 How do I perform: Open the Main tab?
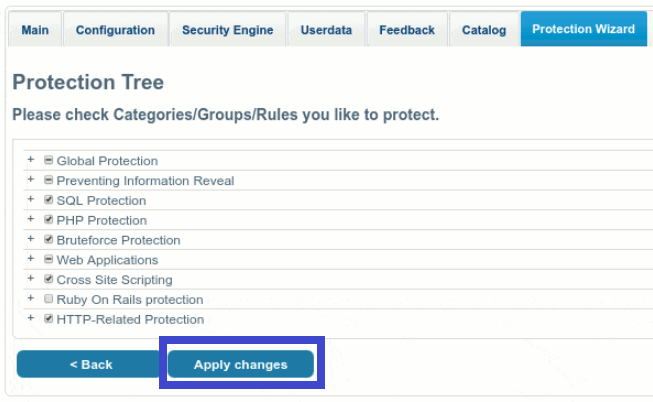pyautogui.click(x=35, y=30)
